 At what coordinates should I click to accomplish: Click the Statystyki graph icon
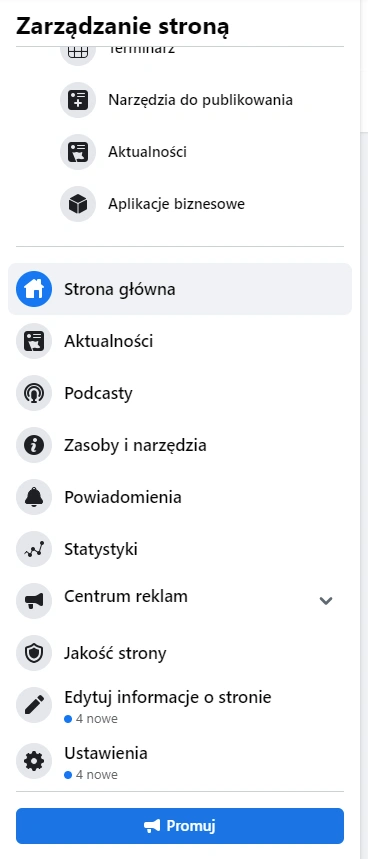click(x=34, y=549)
